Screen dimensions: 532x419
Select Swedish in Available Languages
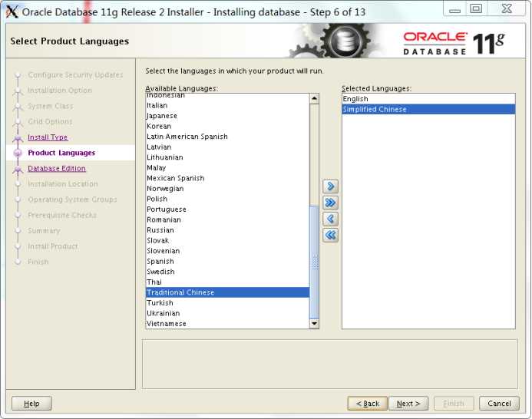coord(228,272)
